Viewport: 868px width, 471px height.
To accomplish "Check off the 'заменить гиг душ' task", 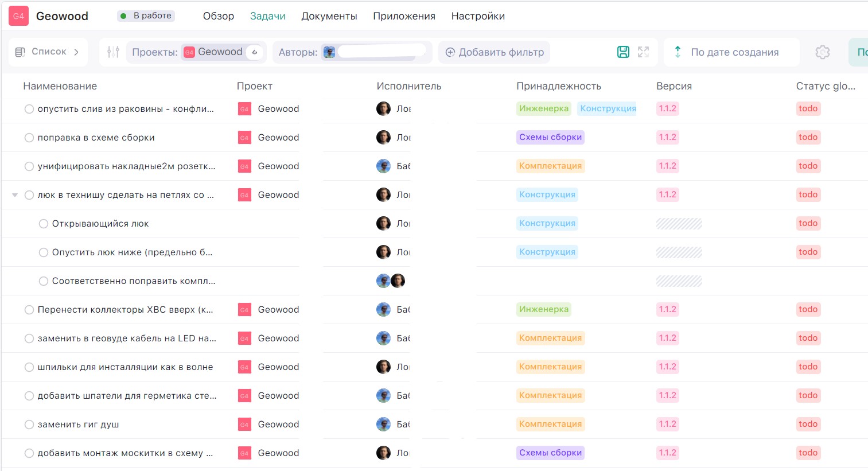I will 29,425.
